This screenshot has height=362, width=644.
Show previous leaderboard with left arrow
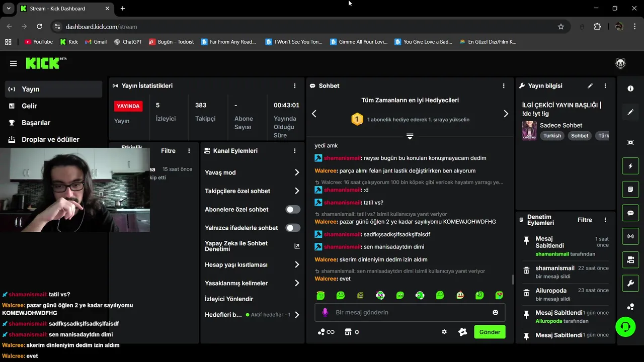click(x=314, y=114)
